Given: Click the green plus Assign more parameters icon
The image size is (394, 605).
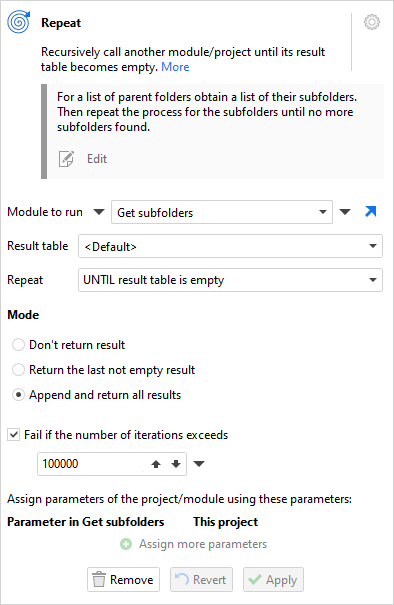Looking at the screenshot, I should coord(126,544).
